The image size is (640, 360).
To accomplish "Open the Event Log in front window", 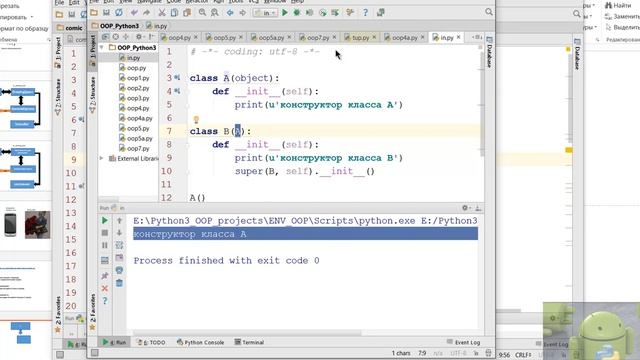I will [463, 342].
